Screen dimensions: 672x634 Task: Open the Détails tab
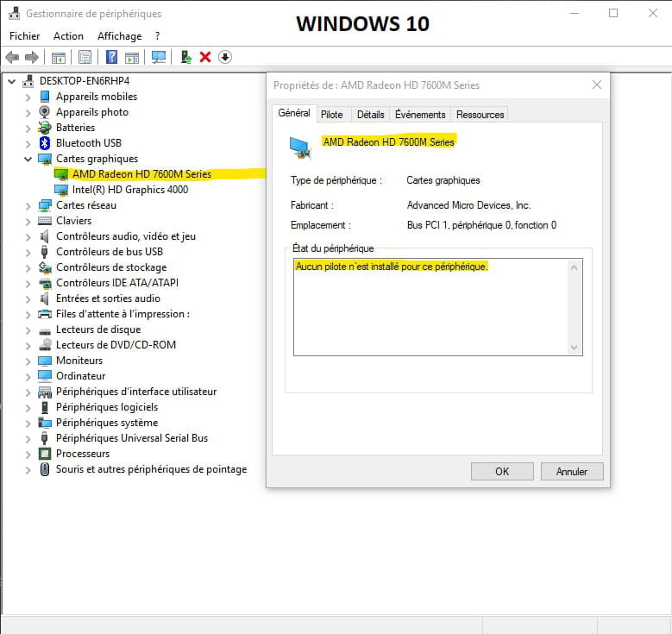click(x=370, y=115)
